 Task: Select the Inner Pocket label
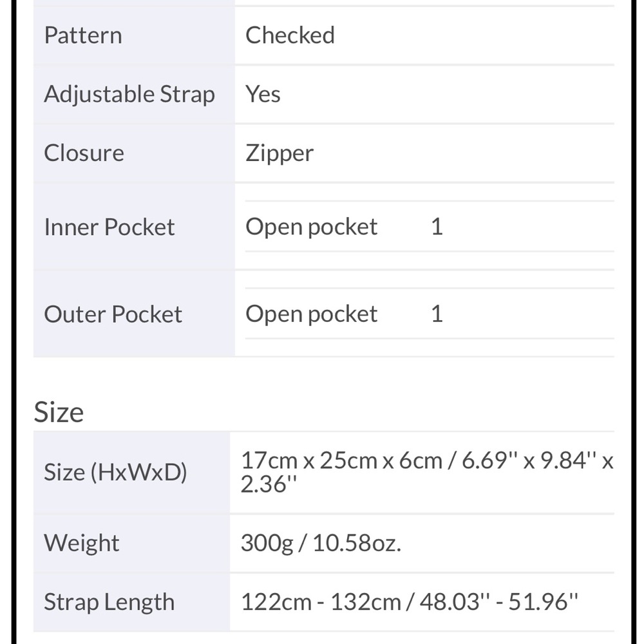point(109,227)
